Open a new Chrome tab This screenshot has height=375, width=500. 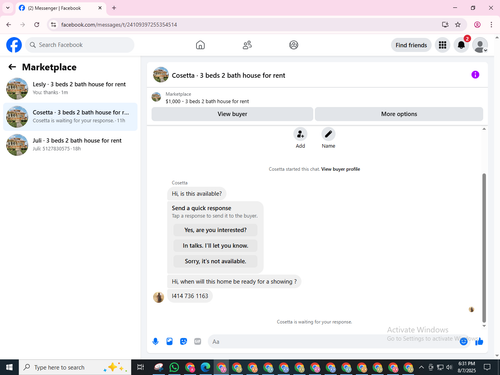coord(114,8)
